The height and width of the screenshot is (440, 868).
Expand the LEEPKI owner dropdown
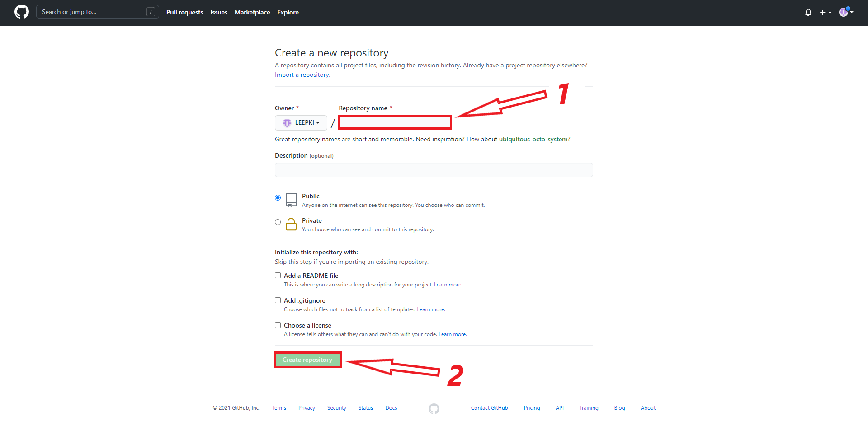301,123
